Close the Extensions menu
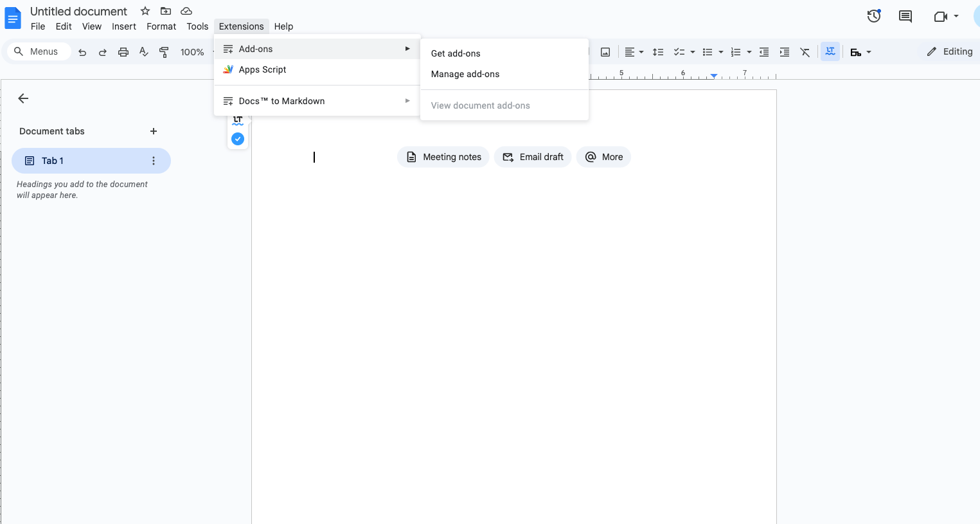This screenshot has height=524, width=980. (x=241, y=26)
